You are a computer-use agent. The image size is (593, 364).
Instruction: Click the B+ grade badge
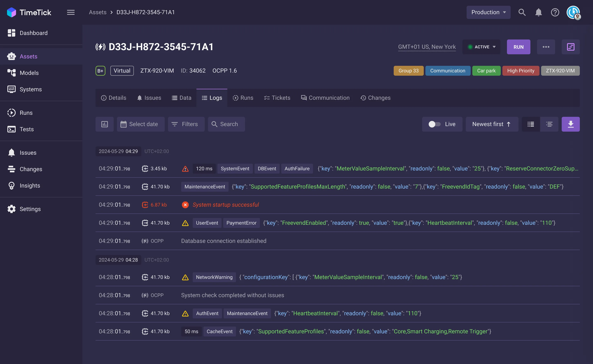tap(100, 71)
